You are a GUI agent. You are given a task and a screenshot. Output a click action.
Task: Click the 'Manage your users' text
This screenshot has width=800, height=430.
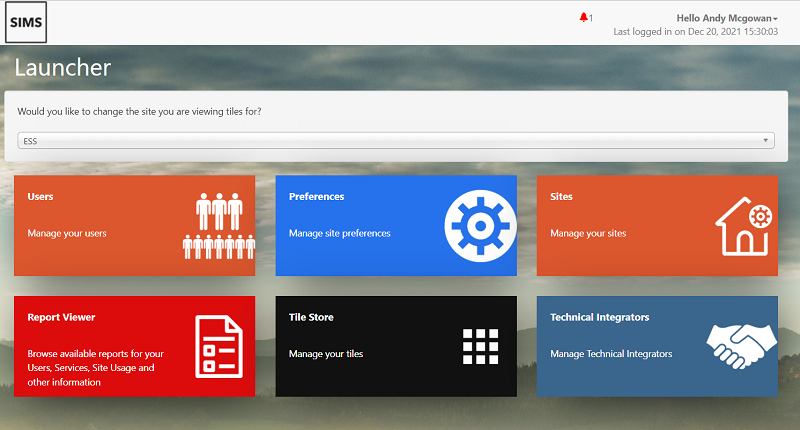pyautogui.click(x=67, y=233)
